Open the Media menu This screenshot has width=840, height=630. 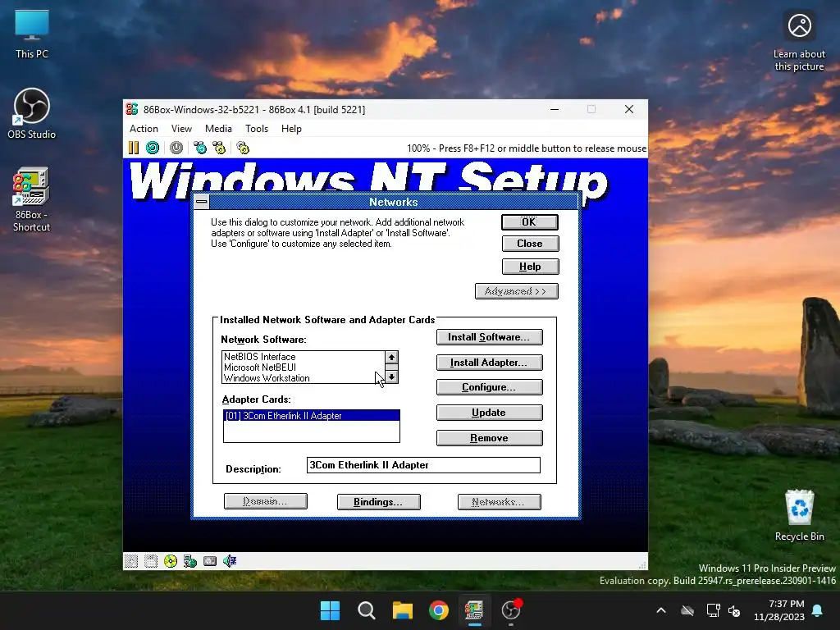(218, 129)
